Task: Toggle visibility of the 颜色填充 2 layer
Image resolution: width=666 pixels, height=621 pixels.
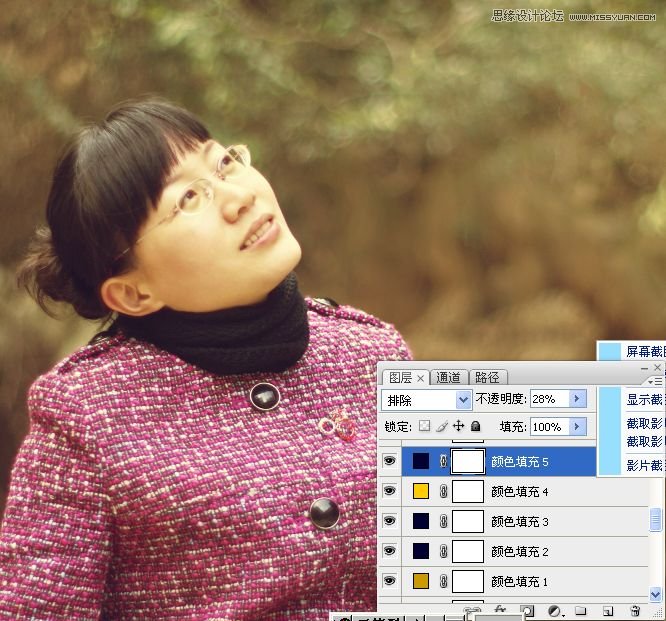Action: point(389,551)
